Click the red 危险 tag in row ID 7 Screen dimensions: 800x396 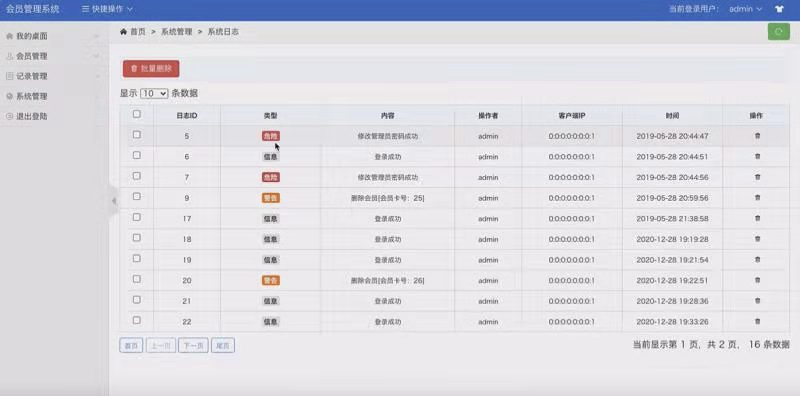pyautogui.click(x=271, y=177)
